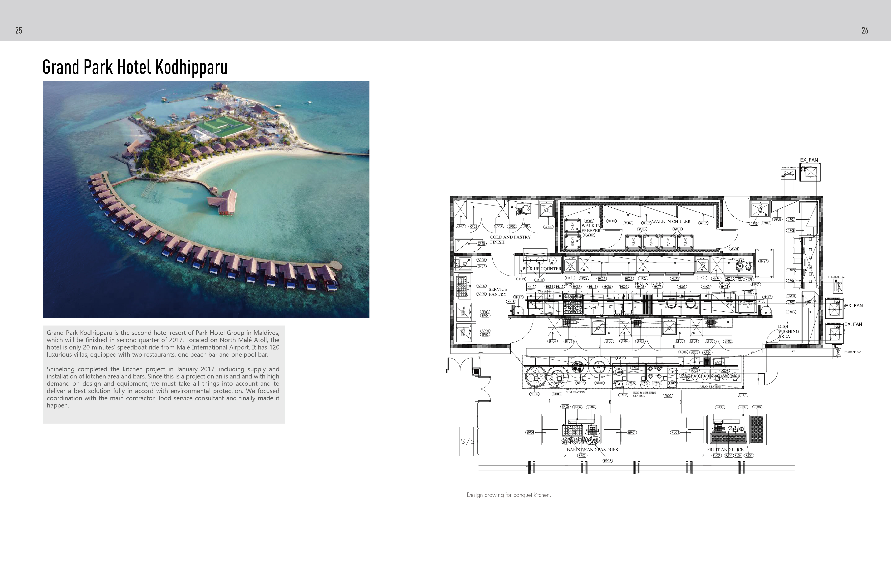Click the DW10 equipment tag
891x588 pixels.
tap(754, 223)
